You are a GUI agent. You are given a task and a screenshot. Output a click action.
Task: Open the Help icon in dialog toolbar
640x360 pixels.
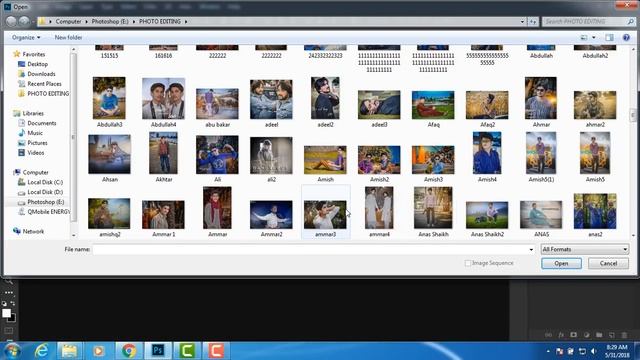pyautogui.click(x=626, y=38)
